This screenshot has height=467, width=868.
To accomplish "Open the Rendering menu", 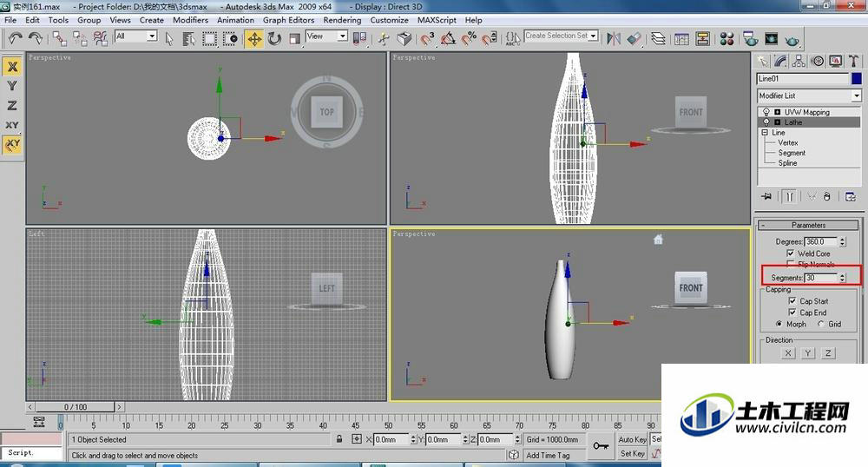I will coord(342,20).
